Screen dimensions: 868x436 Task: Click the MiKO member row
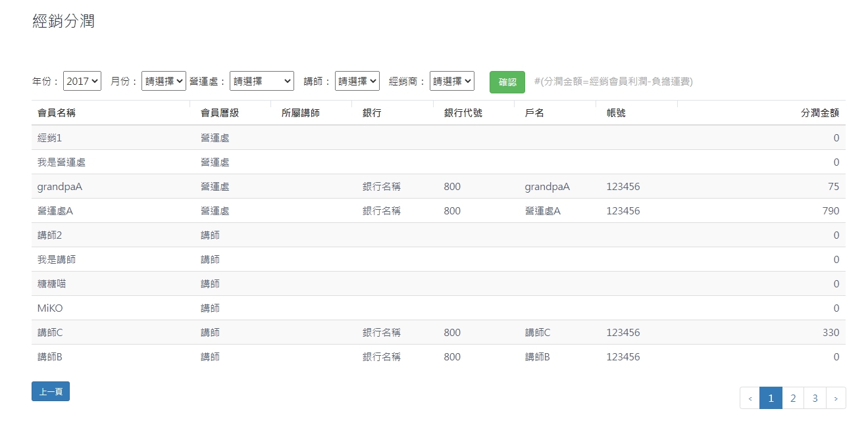pyautogui.click(x=50, y=308)
